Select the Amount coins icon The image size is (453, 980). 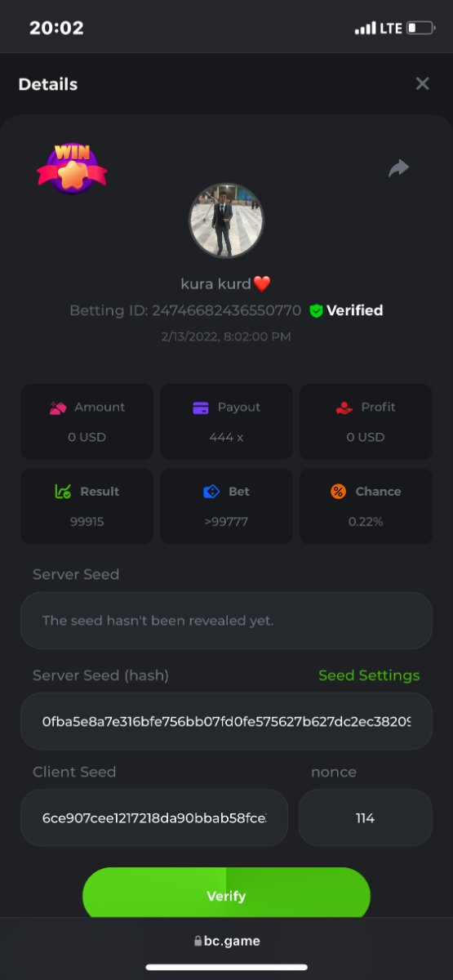[x=57, y=408]
